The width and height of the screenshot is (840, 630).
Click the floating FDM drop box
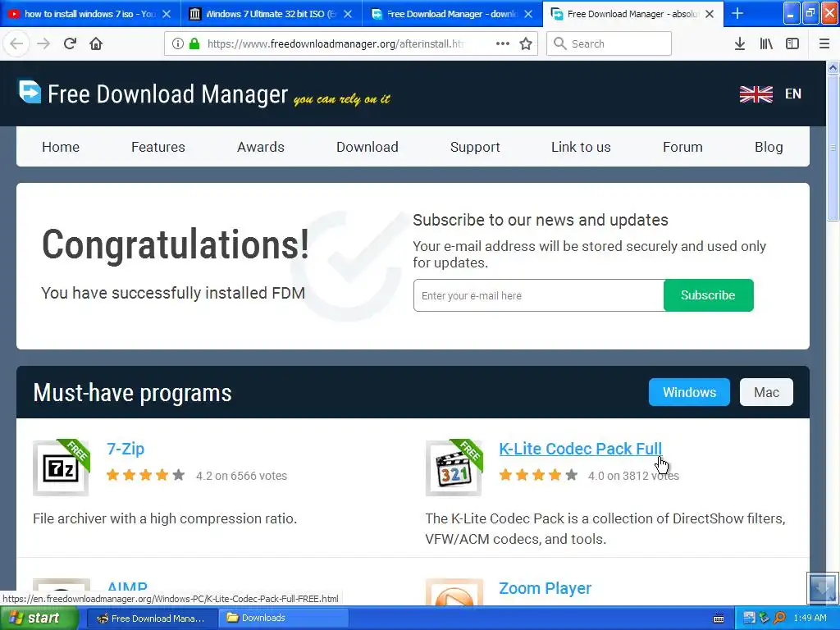pyautogui.click(x=822, y=587)
